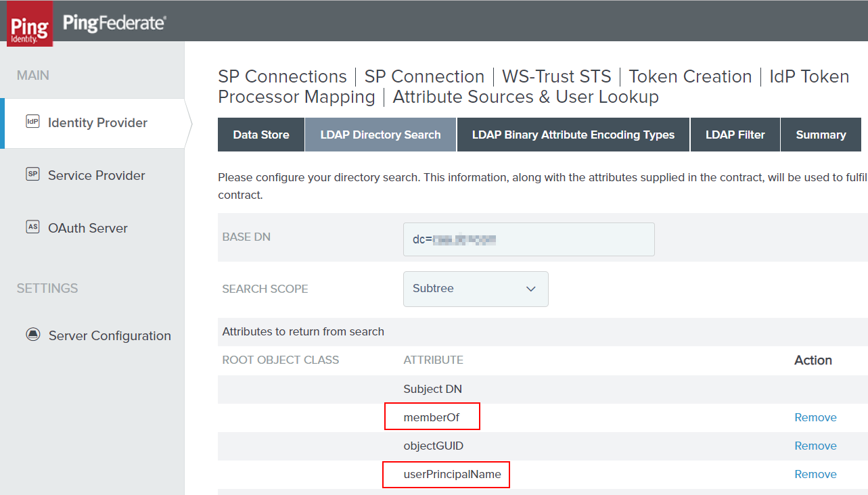Click the AS icon beside OAuth Server
The height and width of the screenshot is (495, 868).
(x=32, y=227)
